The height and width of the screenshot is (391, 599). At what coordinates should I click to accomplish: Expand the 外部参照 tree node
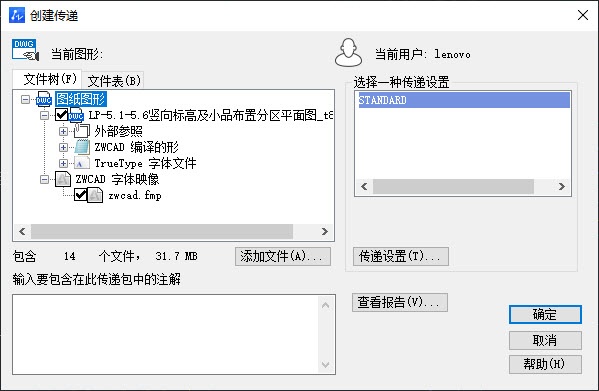63,131
